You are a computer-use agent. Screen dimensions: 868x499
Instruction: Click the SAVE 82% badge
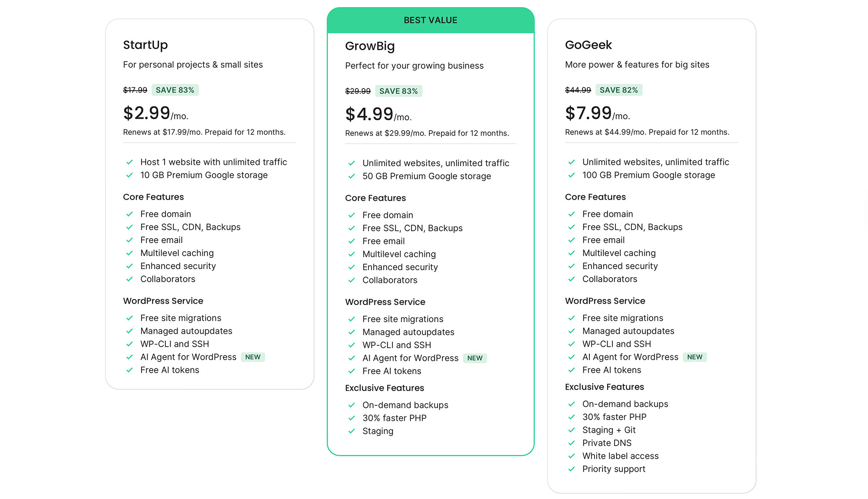(x=618, y=90)
